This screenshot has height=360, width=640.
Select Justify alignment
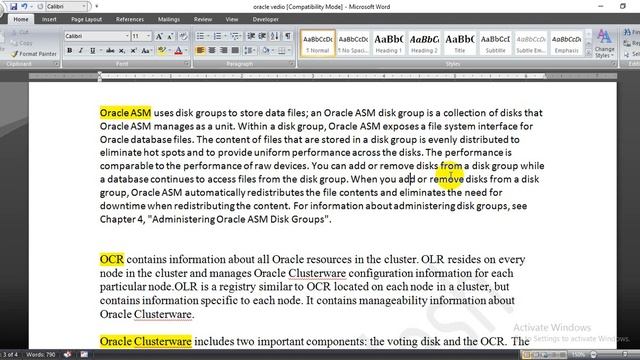click(235, 51)
